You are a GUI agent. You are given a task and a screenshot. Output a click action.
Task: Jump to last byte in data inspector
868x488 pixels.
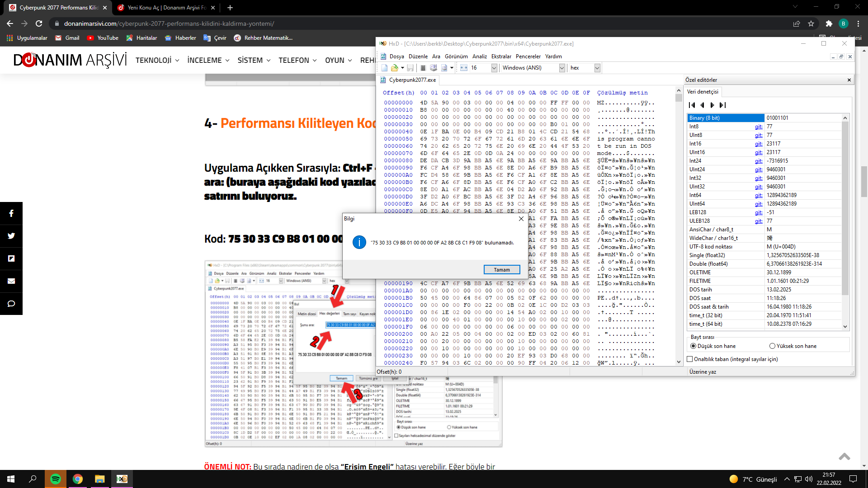[723, 105]
